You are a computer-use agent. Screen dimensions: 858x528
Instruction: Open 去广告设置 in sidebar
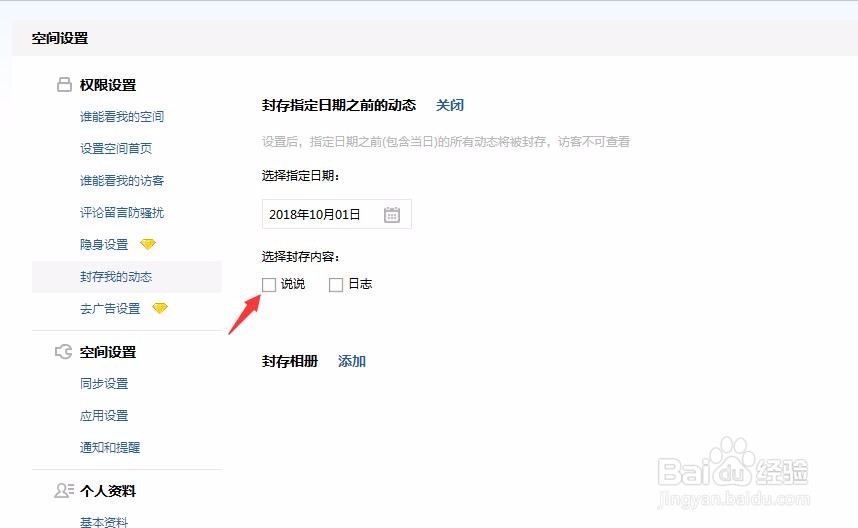click(x=110, y=309)
